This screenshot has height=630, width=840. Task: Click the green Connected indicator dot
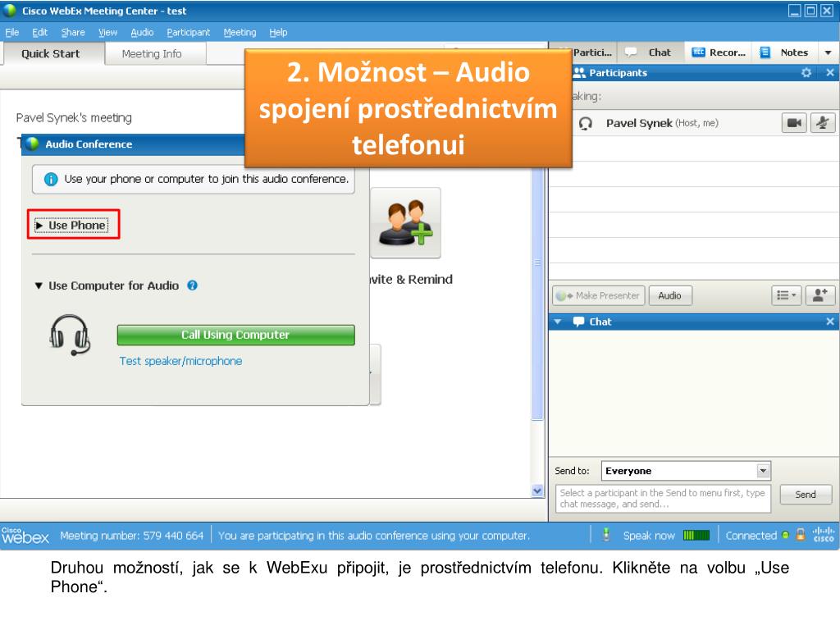point(785,535)
